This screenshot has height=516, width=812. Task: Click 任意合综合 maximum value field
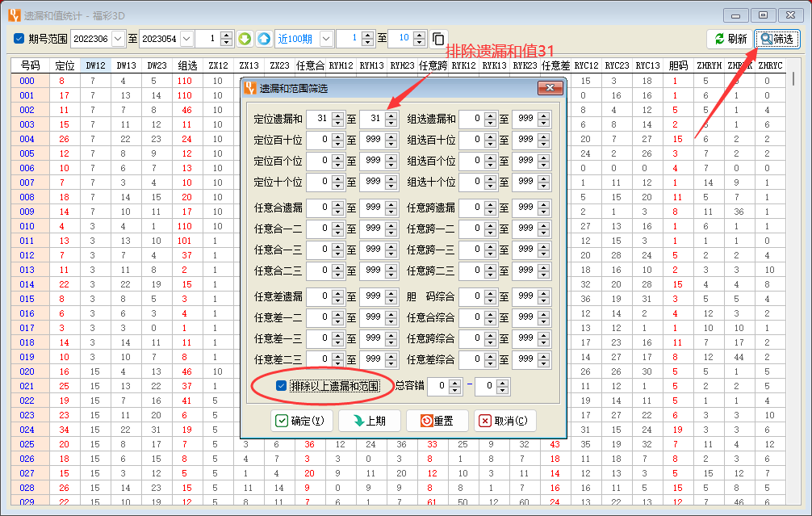pyautogui.click(x=525, y=317)
